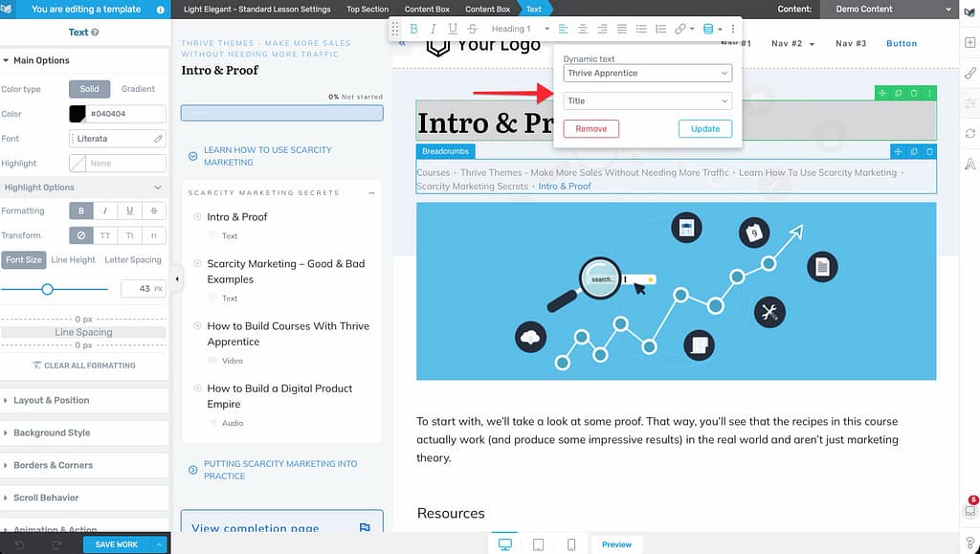
Task: Toggle bold in Formatting options
Action: [x=79, y=211]
